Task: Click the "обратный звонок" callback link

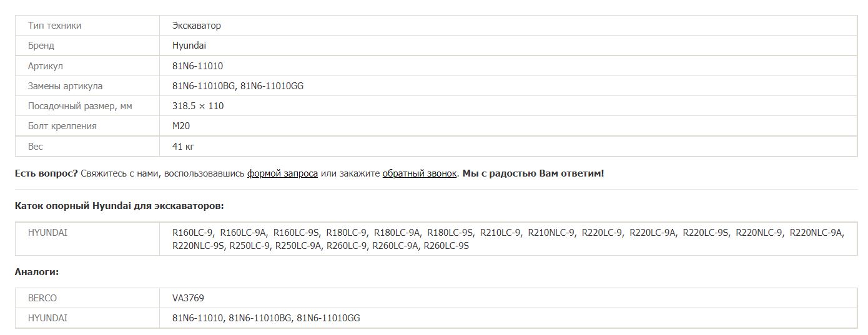Action: (420, 173)
